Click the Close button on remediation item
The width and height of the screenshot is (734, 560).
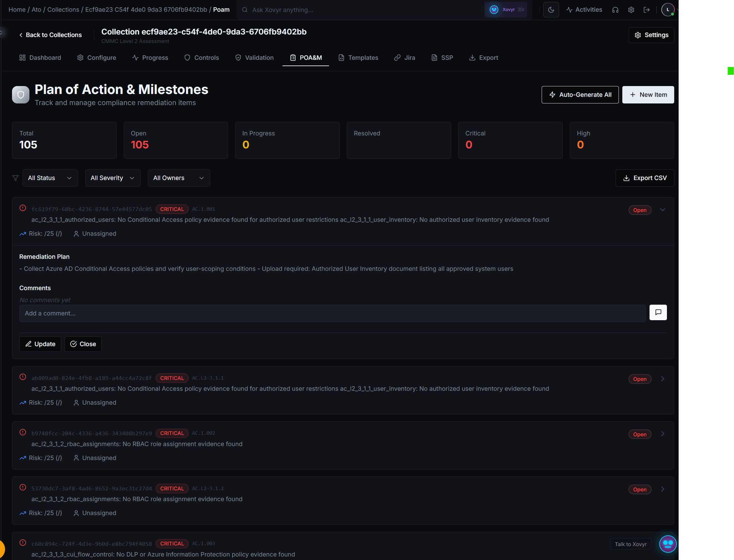click(x=83, y=344)
